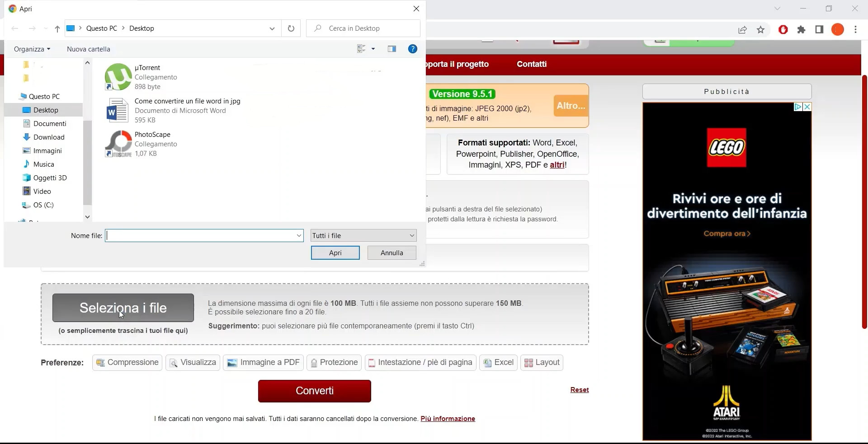Show the preview pane in the file dialog

[x=392, y=49]
